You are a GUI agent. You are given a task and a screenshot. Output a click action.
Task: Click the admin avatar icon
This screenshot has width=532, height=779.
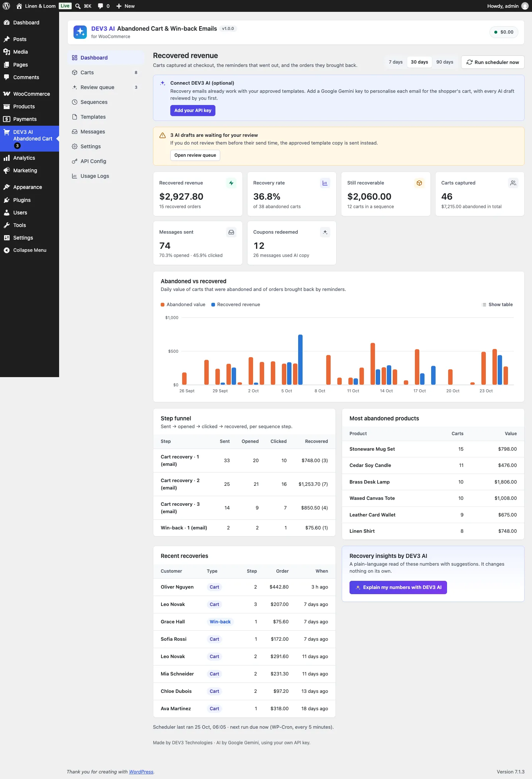click(525, 6)
